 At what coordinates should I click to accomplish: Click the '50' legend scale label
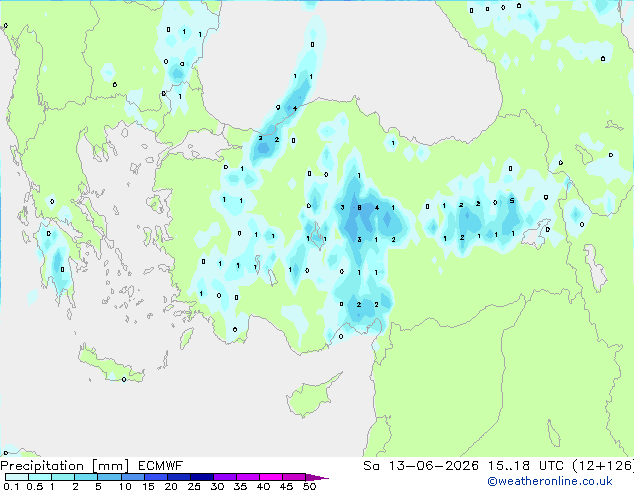(309, 486)
